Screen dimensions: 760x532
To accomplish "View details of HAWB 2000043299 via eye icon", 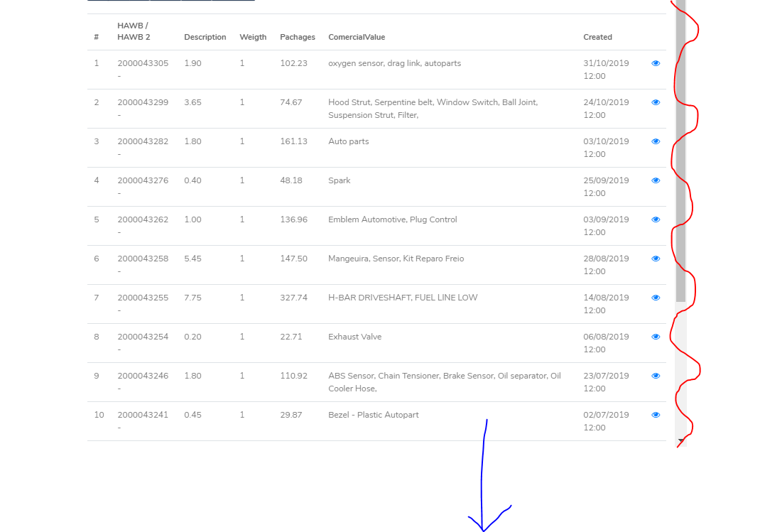I will click(x=656, y=102).
